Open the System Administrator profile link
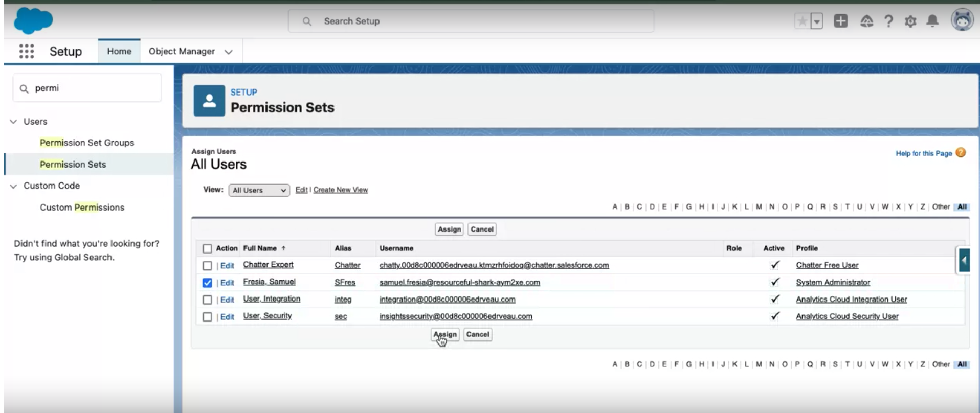Viewport: 980px width, 413px height. click(x=833, y=282)
